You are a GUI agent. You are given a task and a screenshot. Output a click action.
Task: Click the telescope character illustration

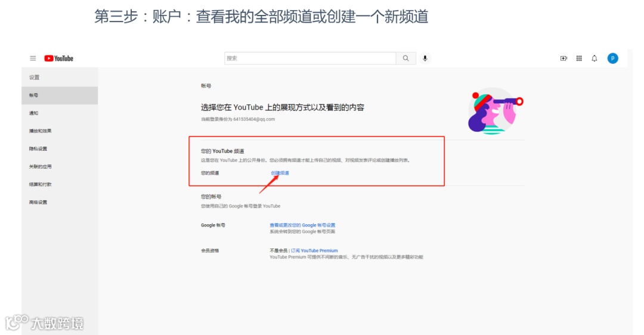tap(495, 111)
